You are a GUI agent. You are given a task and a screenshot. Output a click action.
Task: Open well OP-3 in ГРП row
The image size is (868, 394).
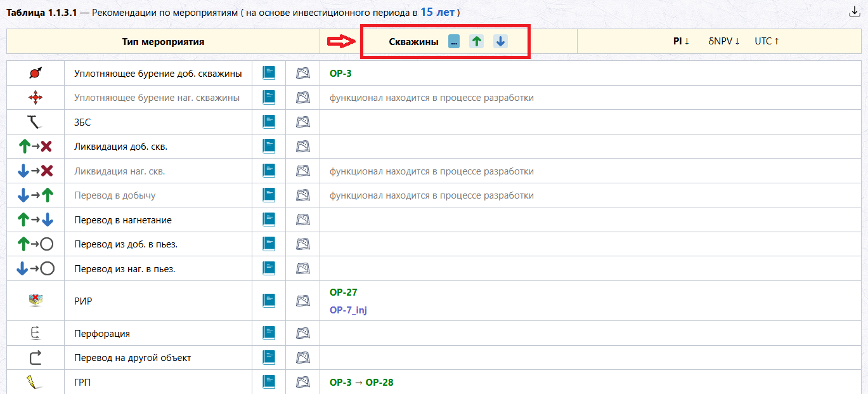pyautogui.click(x=340, y=383)
